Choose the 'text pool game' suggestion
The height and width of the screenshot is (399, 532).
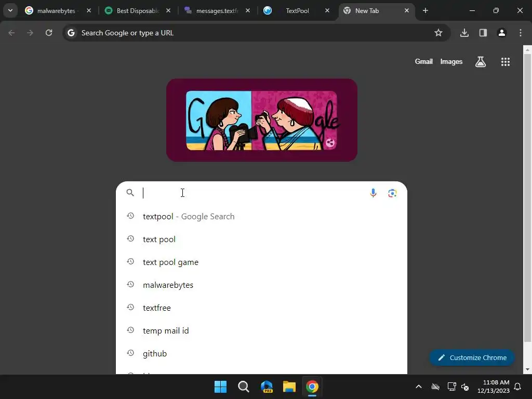[262, 262]
